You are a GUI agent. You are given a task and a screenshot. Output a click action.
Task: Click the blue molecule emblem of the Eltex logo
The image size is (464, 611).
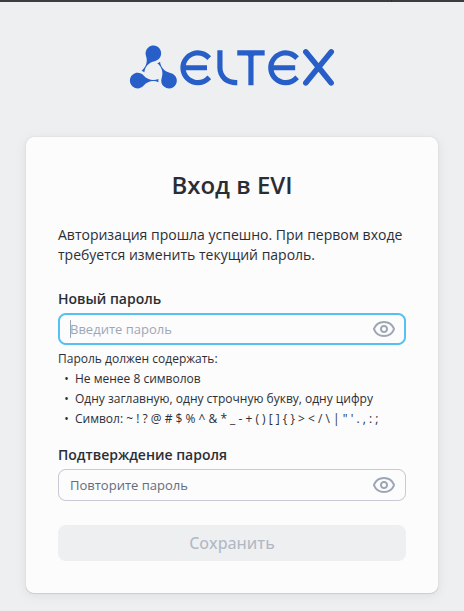153,67
